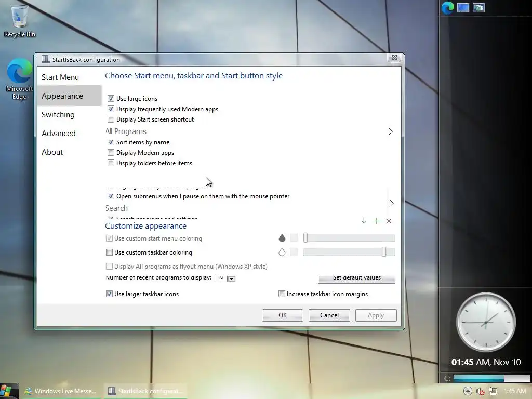The width and height of the screenshot is (532, 399).
Task: Click the muted speaker tray icon
Action: tap(480, 391)
